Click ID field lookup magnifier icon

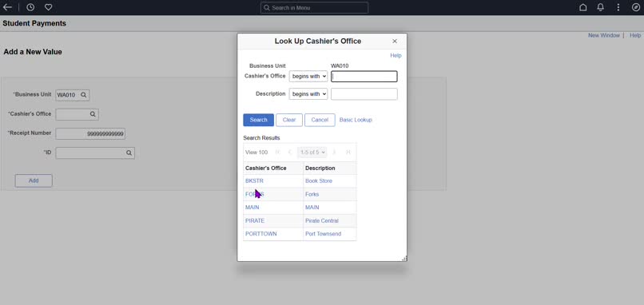coord(129,152)
